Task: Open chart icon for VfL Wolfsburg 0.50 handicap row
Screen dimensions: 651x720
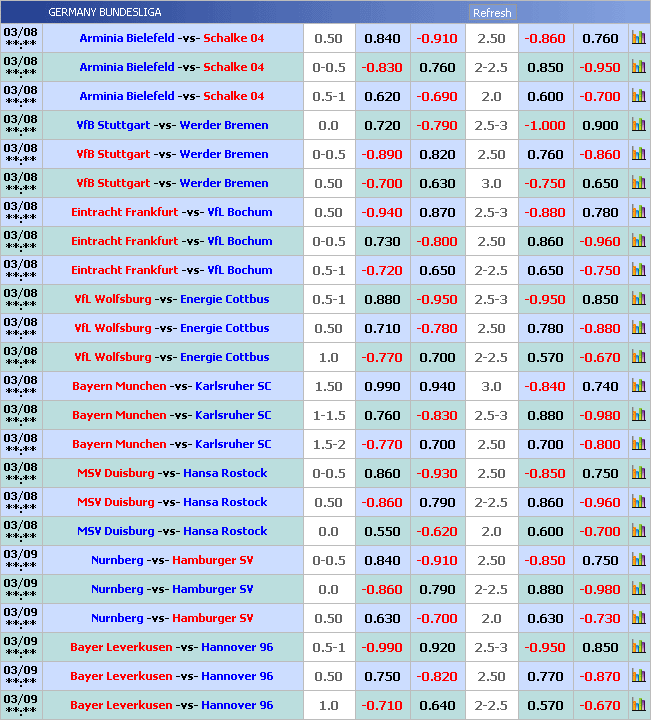Action: point(639,327)
